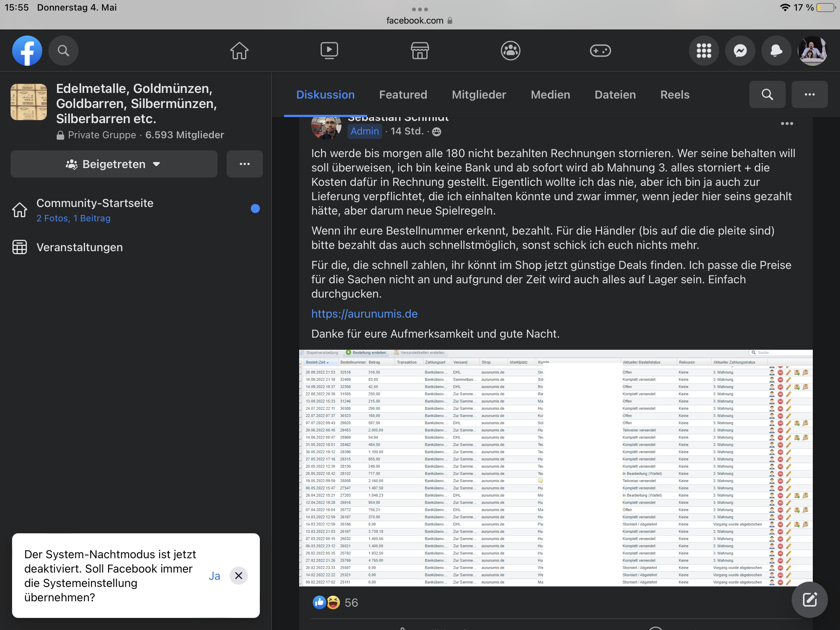Open Facebook home via logo

click(27, 51)
